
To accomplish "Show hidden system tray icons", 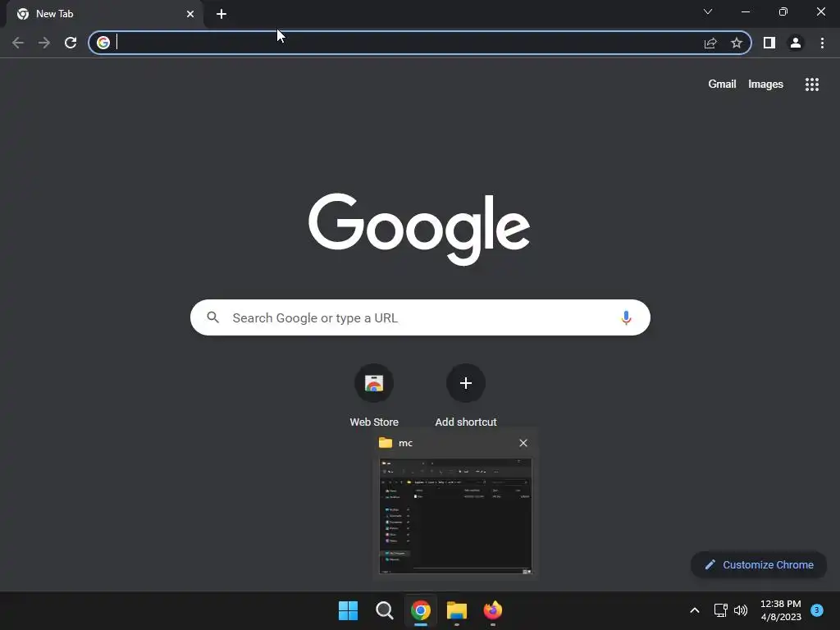I will [694, 610].
